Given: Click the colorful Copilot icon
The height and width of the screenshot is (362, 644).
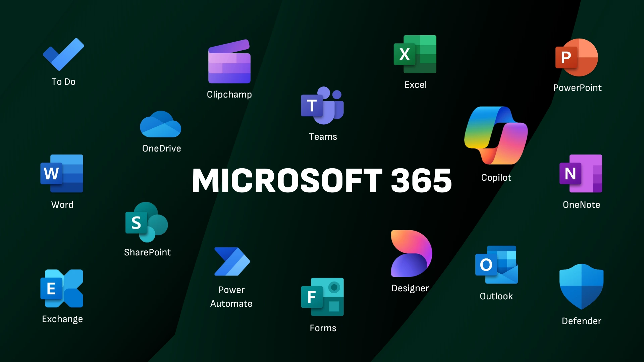Looking at the screenshot, I should click(496, 135).
